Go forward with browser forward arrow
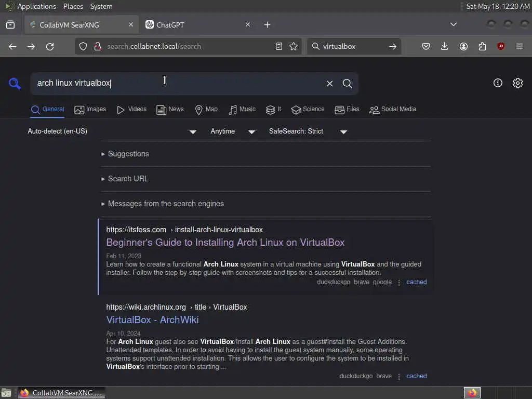The image size is (532, 399). [x=31, y=46]
